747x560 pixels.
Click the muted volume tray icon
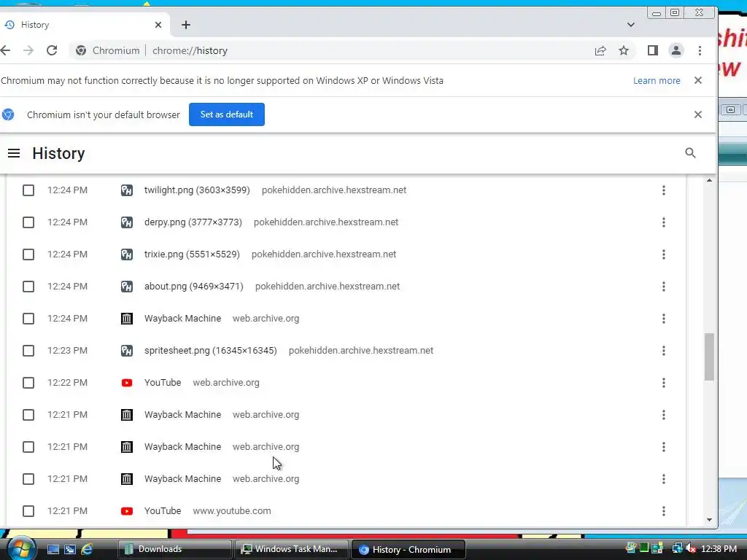(692, 549)
